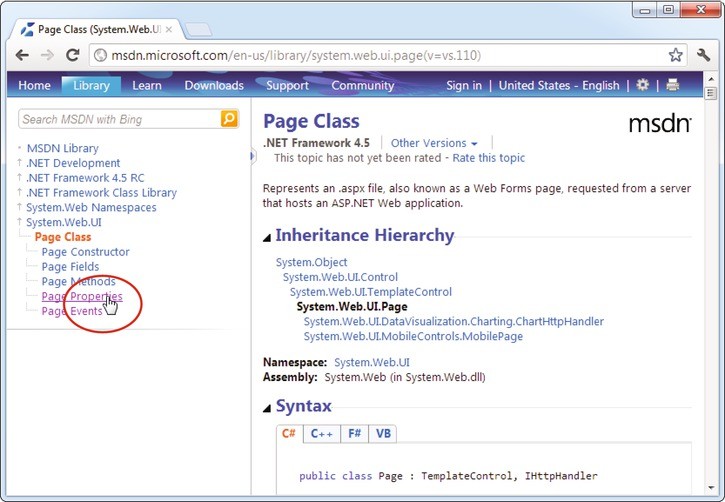
Task: Open System.Web.UI in navigation tree
Action: click(x=64, y=222)
